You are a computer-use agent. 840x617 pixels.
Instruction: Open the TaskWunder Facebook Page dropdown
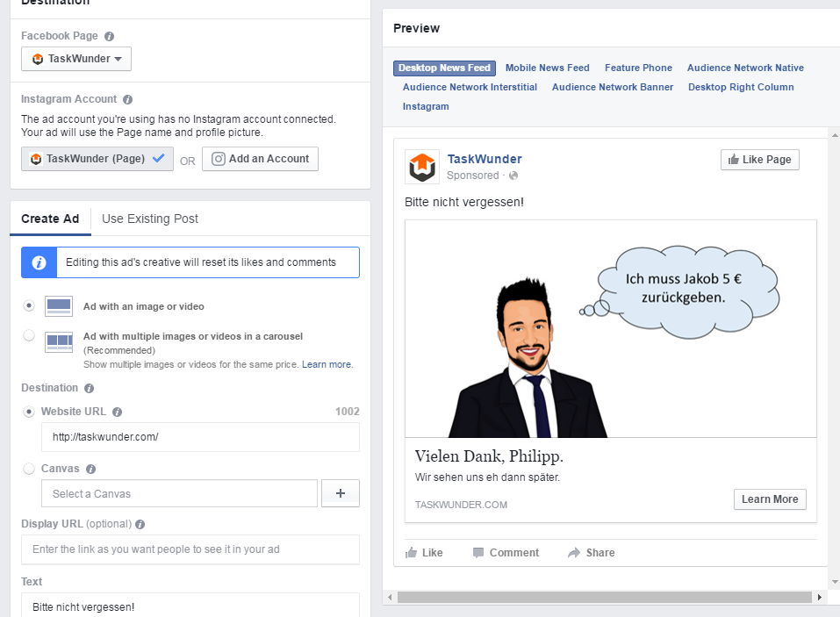point(76,59)
